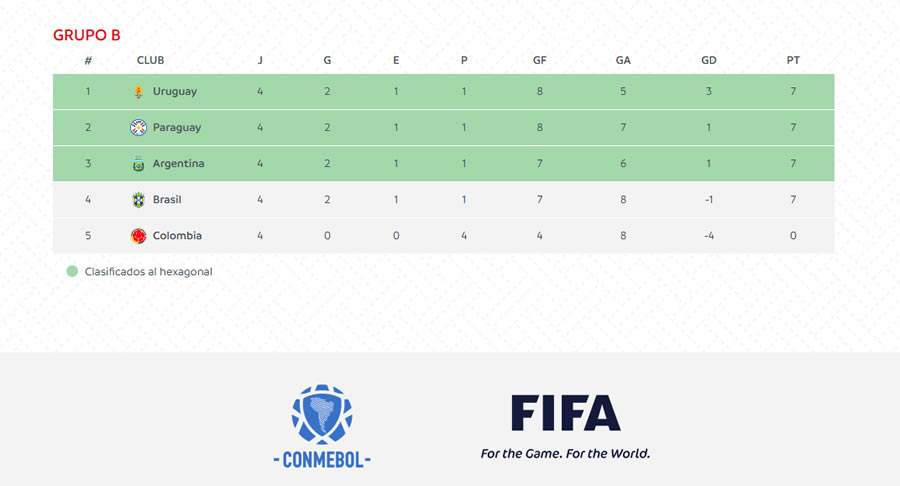Viewport: 900px width, 486px height.
Task: Click the GF column header
Action: 540,60
